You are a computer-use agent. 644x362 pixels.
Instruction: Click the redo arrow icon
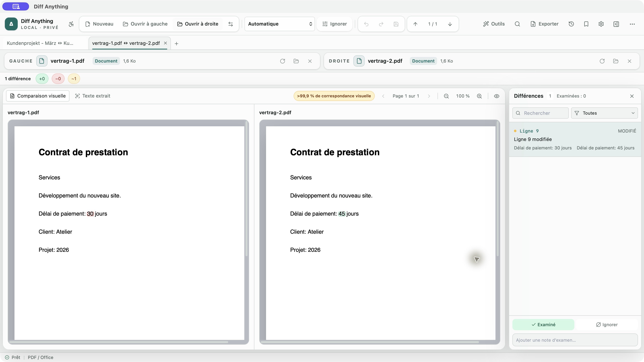click(381, 24)
